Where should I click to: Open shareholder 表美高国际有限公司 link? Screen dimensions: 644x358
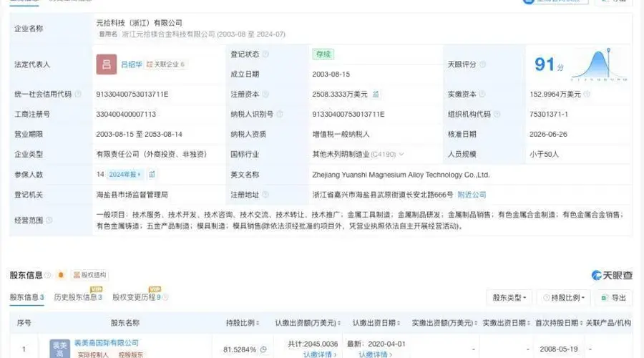[x=107, y=343]
